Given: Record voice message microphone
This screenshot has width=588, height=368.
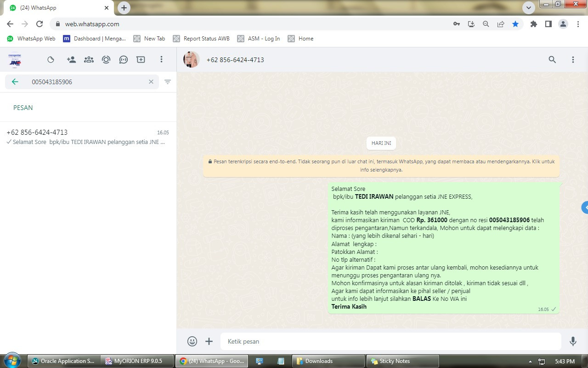Looking at the screenshot, I should pos(573,341).
